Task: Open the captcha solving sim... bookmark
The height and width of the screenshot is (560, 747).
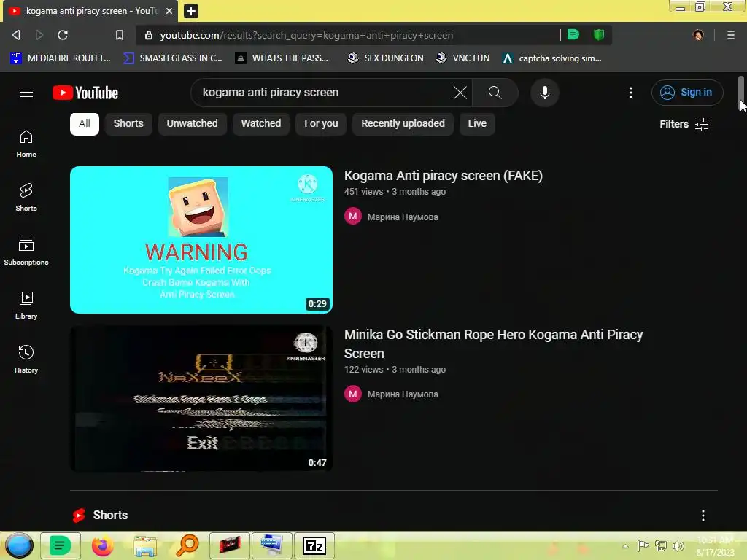Action: (x=551, y=58)
